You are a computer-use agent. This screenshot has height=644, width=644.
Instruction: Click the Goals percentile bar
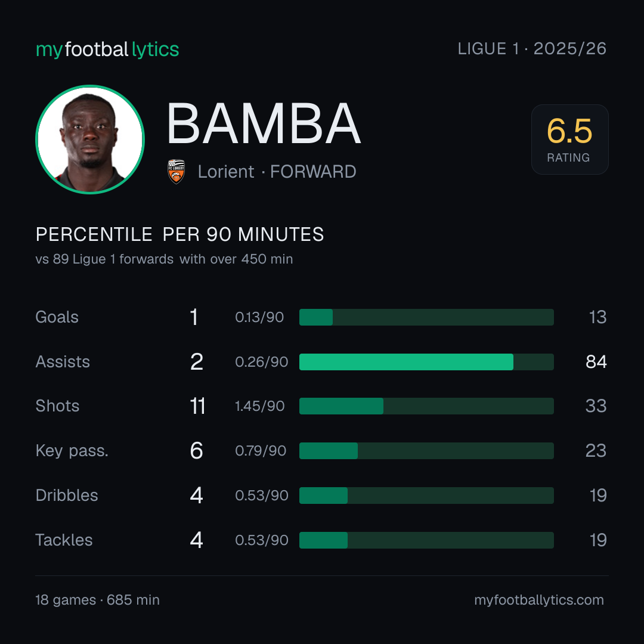426,317
